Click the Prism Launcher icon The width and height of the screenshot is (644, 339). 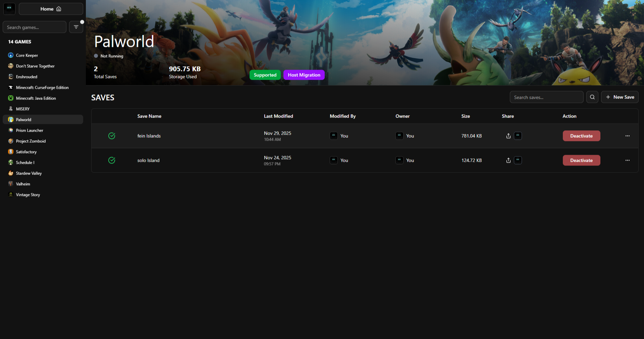(11, 130)
